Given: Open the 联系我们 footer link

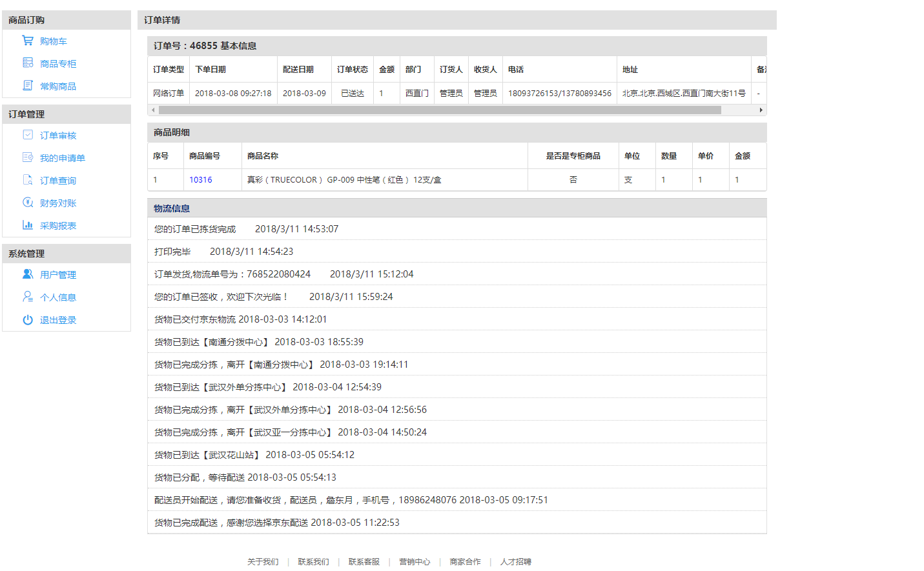Looking at the screenshot, I should (x=313, y=562).
